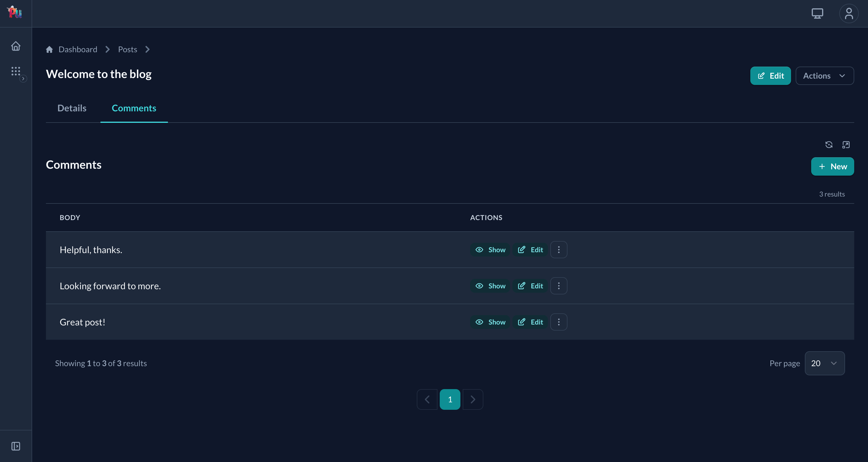The image size is (868, 462).
Task: Open the apps grid icon in the sidebar
Action: 15,71
